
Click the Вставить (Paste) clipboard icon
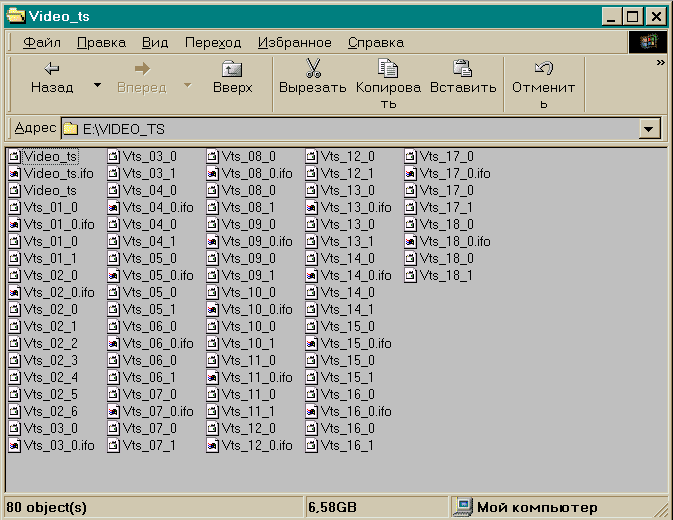(463, 68)
